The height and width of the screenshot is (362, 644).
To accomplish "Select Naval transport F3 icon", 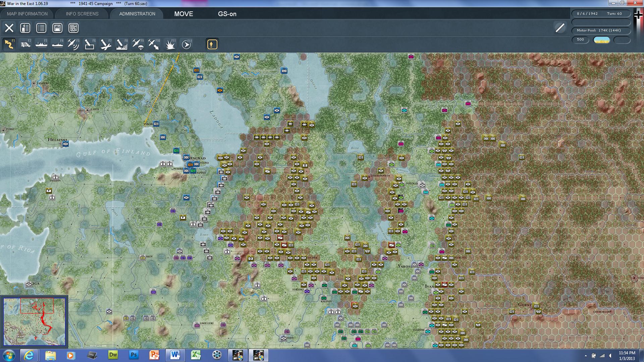I will pos(41,44).
